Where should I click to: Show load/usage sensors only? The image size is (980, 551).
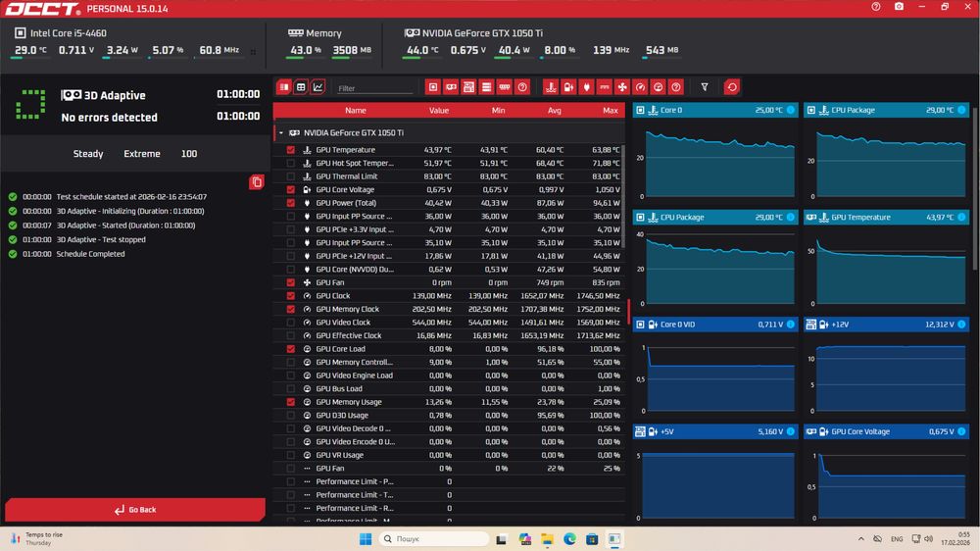(659, 87)
